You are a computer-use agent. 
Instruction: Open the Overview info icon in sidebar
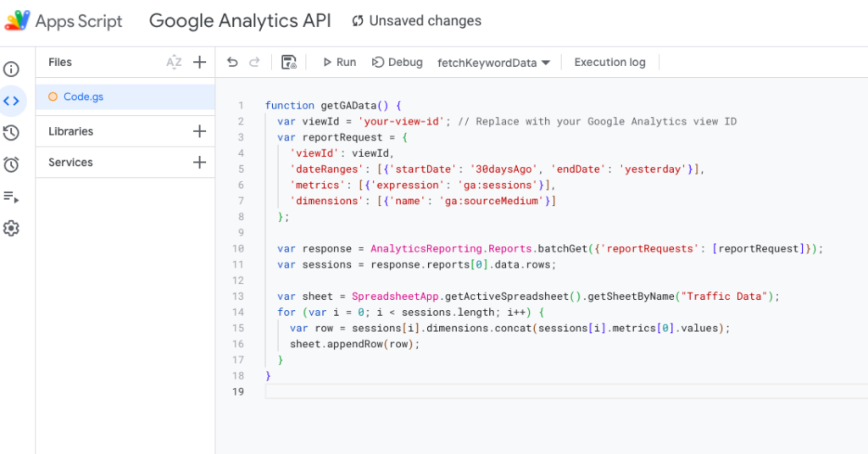(11, 69)
